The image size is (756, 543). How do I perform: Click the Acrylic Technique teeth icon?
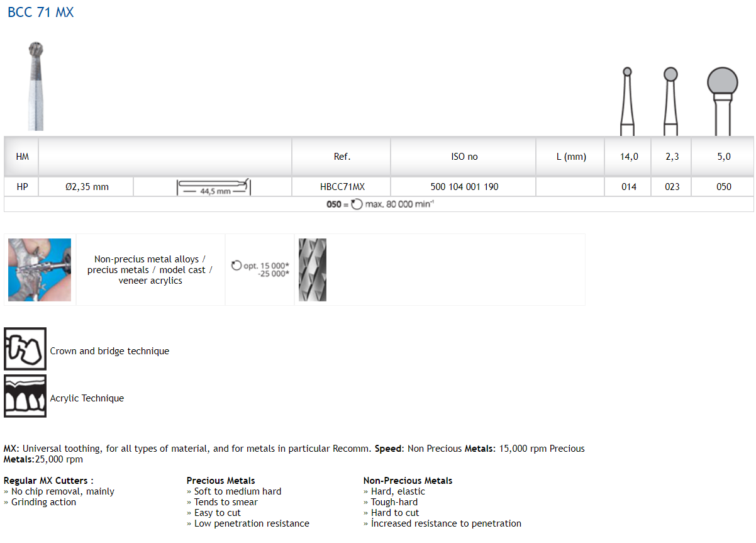(25, 396)
